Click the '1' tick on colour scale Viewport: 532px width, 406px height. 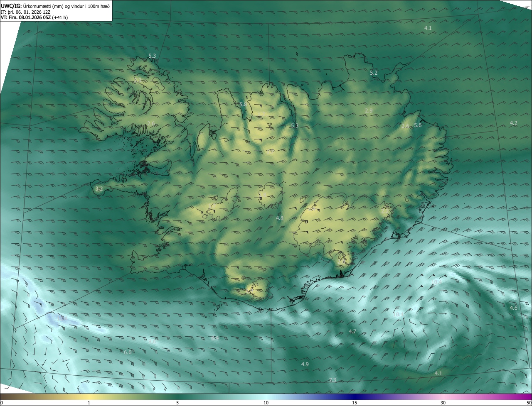(89, 403)
